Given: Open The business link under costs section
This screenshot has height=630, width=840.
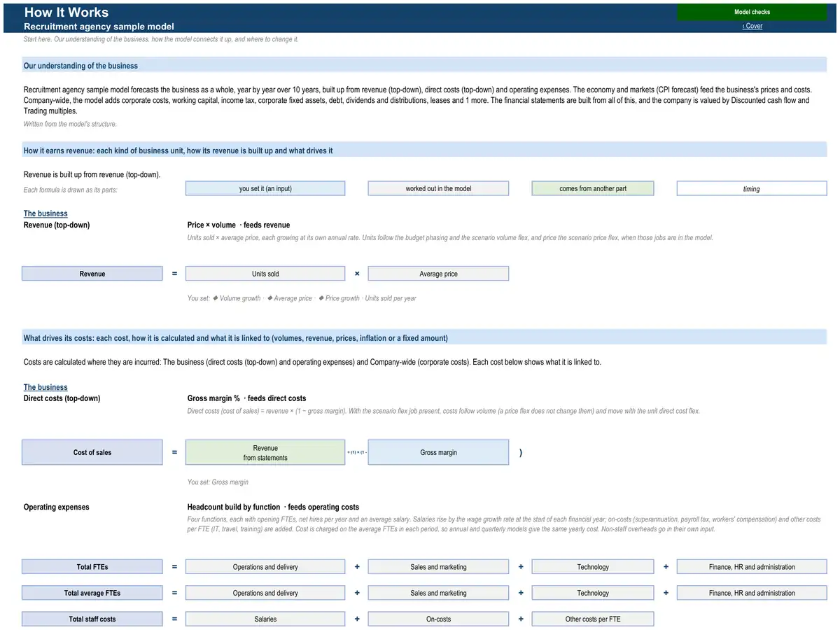Looking at the screenshot, I should [x=45, y=387].
